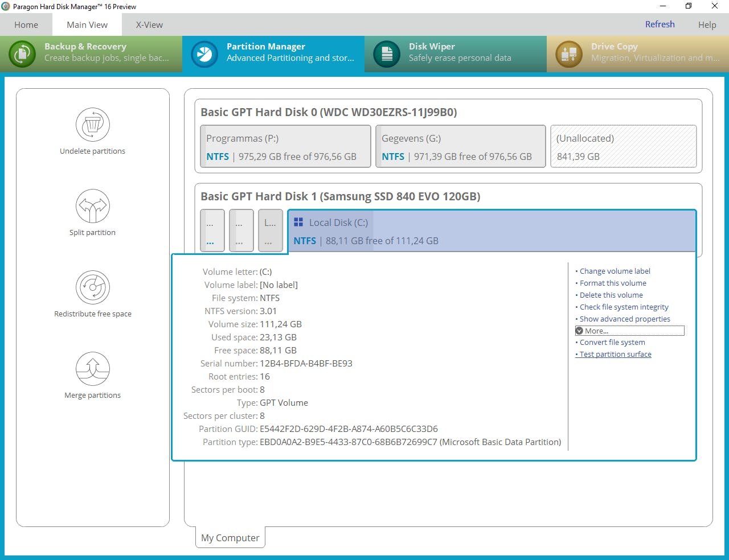
Task: Click the Free space 88,11 GB value
Action: pyautogui.click(x=278, y=350)
